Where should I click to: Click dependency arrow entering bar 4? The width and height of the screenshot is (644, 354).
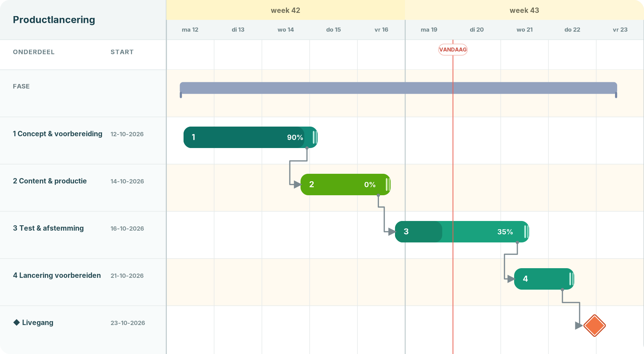511,279
